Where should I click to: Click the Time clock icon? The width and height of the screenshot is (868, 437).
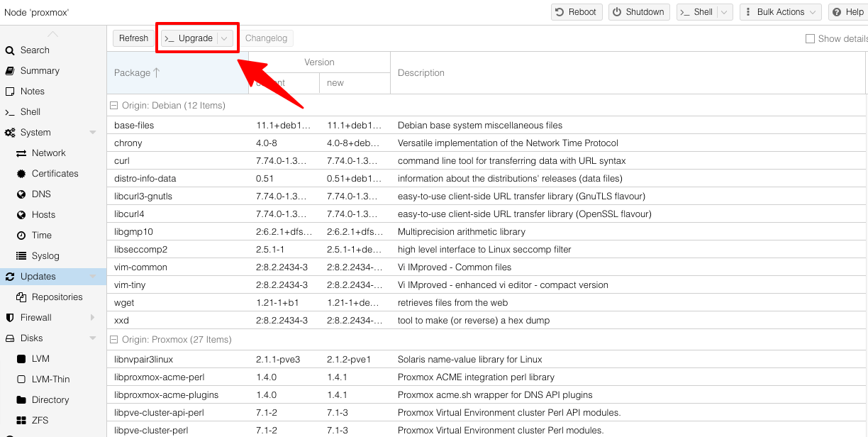(21, 236)
